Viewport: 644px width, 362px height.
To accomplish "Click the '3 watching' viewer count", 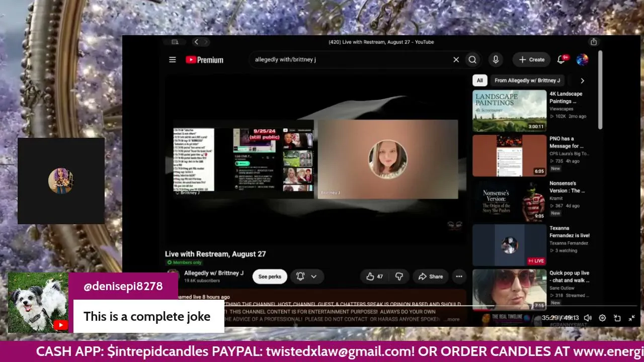I will click(563, 250).
